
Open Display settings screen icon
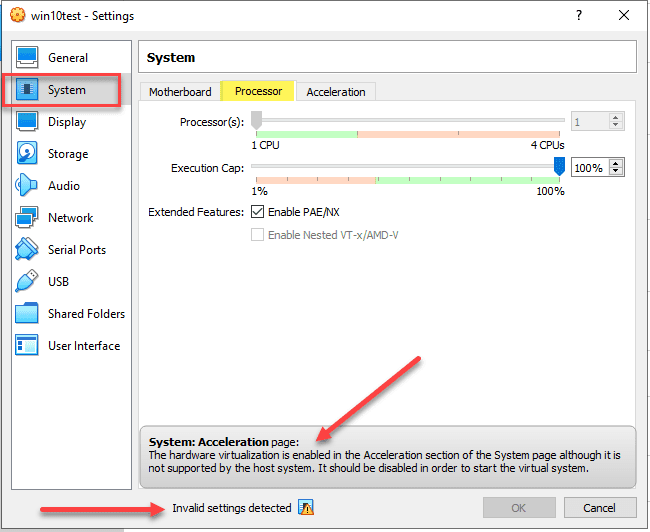[x=27, y=121]
